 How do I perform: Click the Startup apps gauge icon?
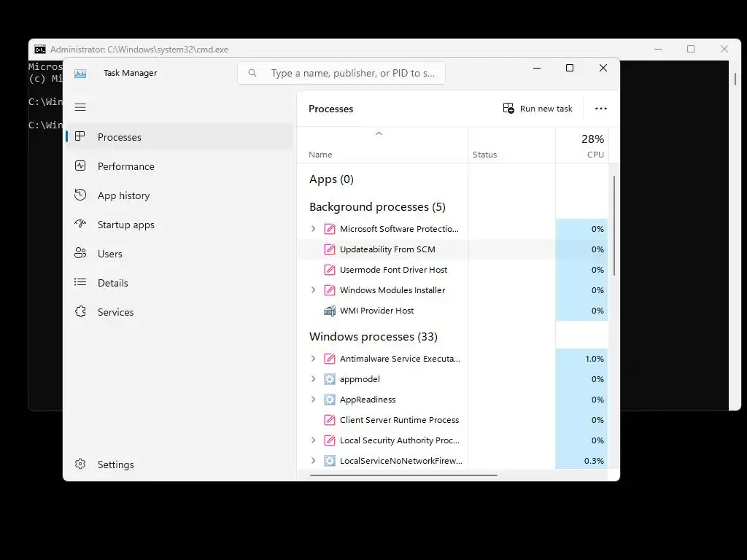pyautogui.click(x=80, y=224)
